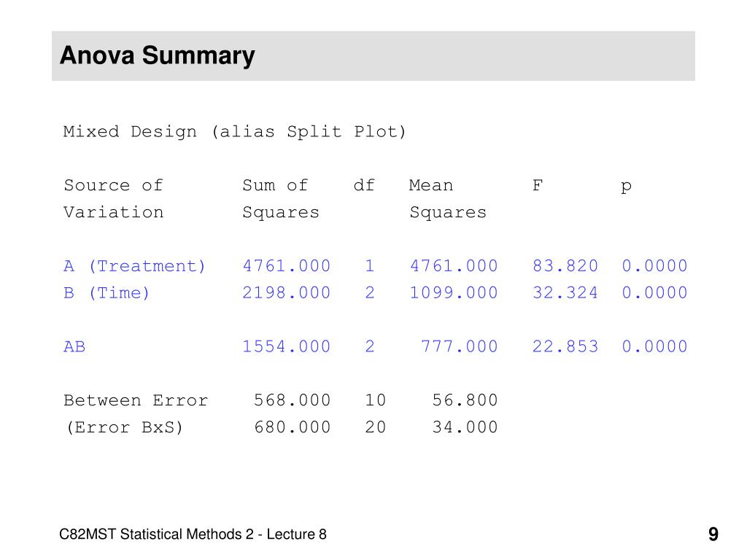This screenshot has height=560, width=747.
Task: Select F value '32.324'
Action: 565,293
